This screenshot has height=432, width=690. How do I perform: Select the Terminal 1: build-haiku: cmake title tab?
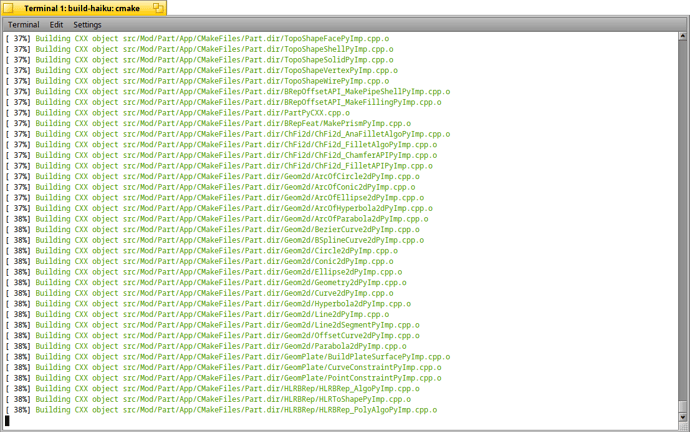point(84,8)
